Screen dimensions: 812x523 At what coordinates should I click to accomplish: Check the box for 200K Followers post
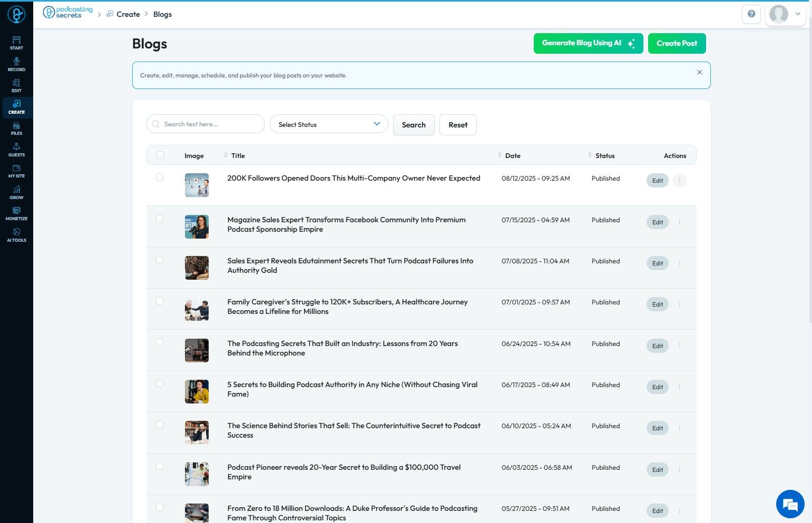[x=160, y=177]
